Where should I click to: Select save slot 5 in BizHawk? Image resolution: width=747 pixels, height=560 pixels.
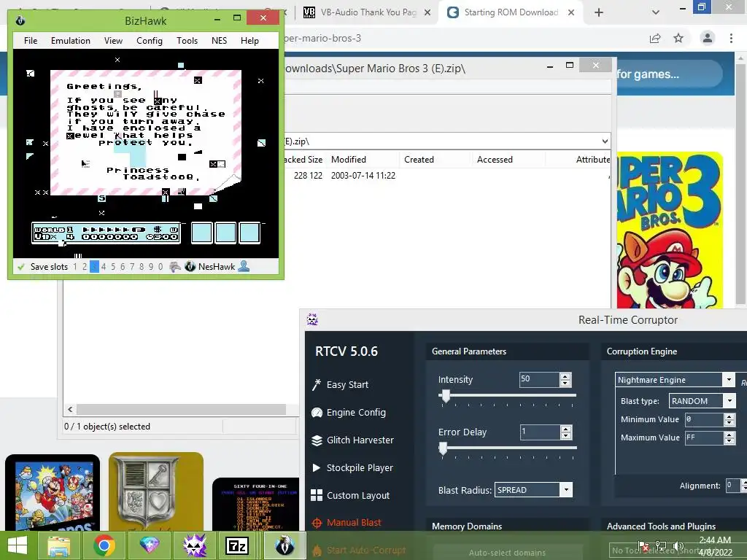(x=113, y=267)
